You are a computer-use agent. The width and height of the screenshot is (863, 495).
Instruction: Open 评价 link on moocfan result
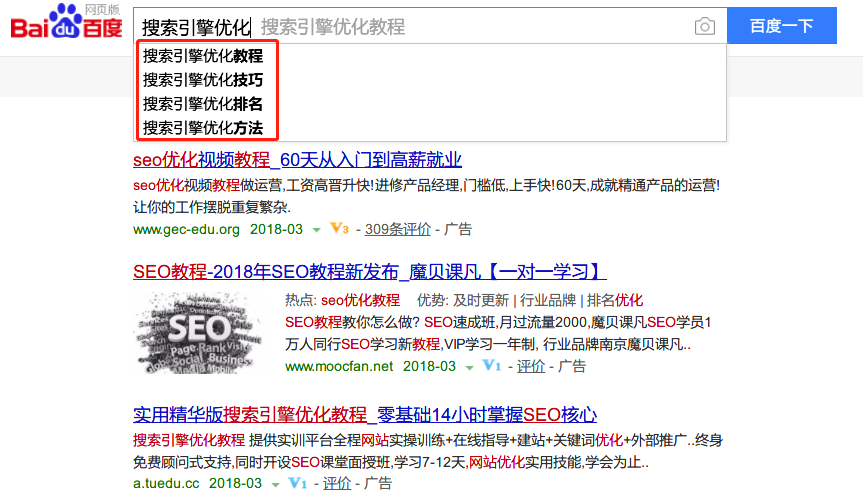(x=531, y=366)
